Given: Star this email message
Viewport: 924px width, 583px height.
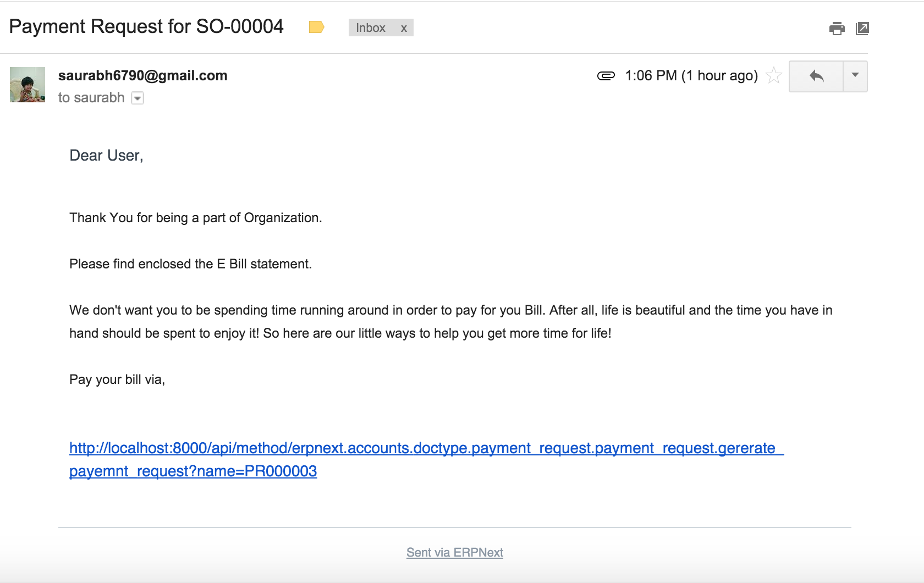Looking at the screenshot, I should pos(774,75).
